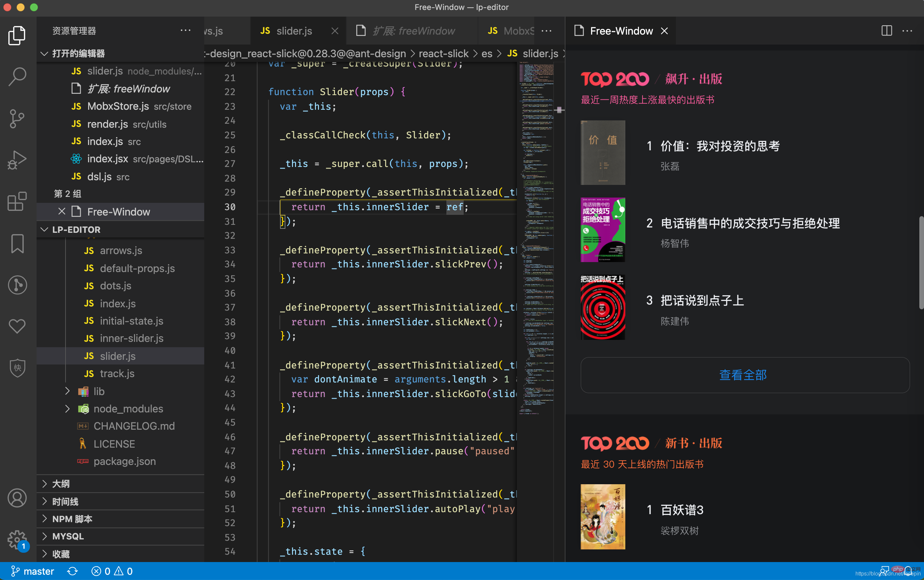Click the sync changes icon in status bar
Screen dimensions: 924x580
click(x=73, y=571)
